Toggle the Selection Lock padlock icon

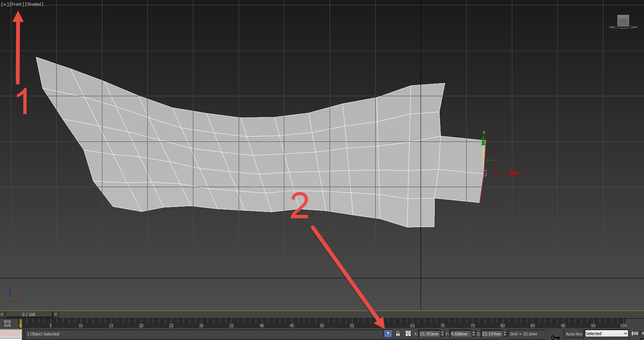398,334
